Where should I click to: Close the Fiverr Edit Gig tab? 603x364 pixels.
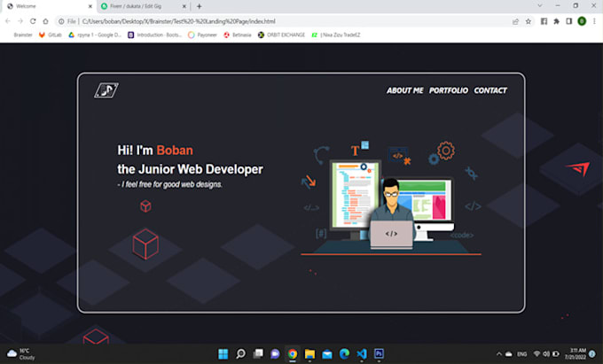[184, 6]
